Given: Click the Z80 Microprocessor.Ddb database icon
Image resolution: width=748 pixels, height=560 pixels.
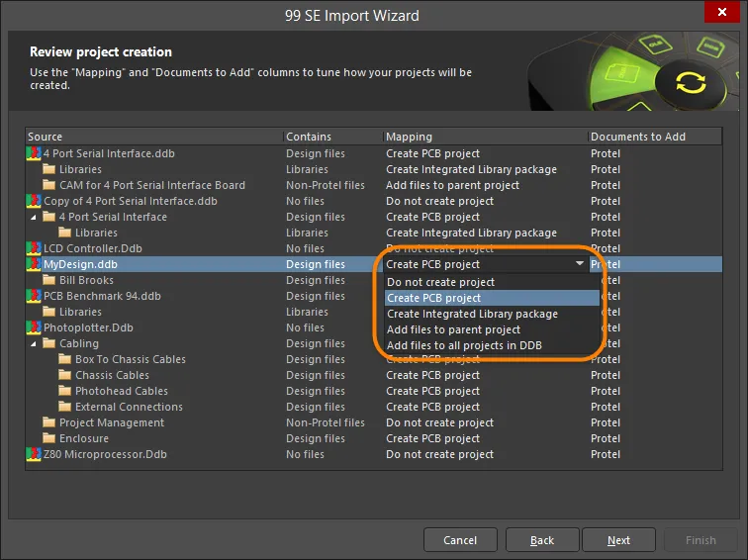Looking at the screenshot, I should click(34, 454).
